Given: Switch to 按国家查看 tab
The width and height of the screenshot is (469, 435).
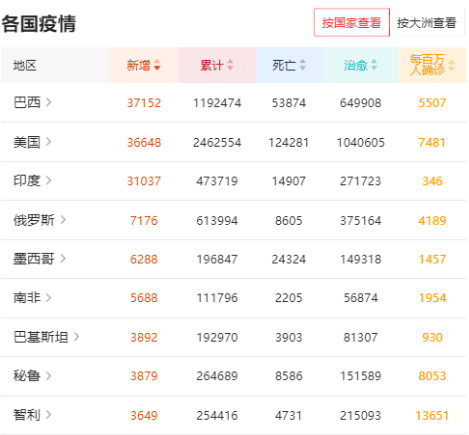Looking at the screenshot, I should (x=352, y=23).
